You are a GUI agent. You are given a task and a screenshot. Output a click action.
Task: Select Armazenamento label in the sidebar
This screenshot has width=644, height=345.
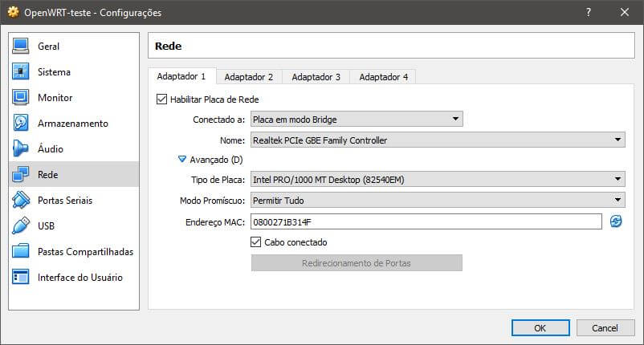73,124
